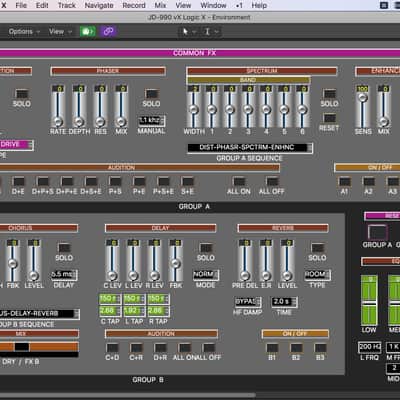Click the Phaser MANUAL 1.1 kHz value field

[x=152, y=121]
